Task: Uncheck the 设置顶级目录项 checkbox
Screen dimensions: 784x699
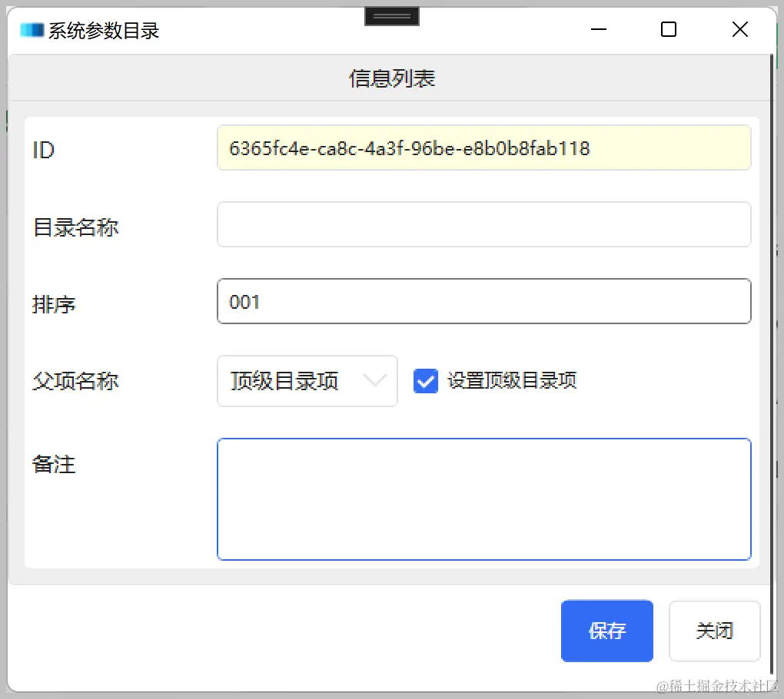Action: point(426,381)
